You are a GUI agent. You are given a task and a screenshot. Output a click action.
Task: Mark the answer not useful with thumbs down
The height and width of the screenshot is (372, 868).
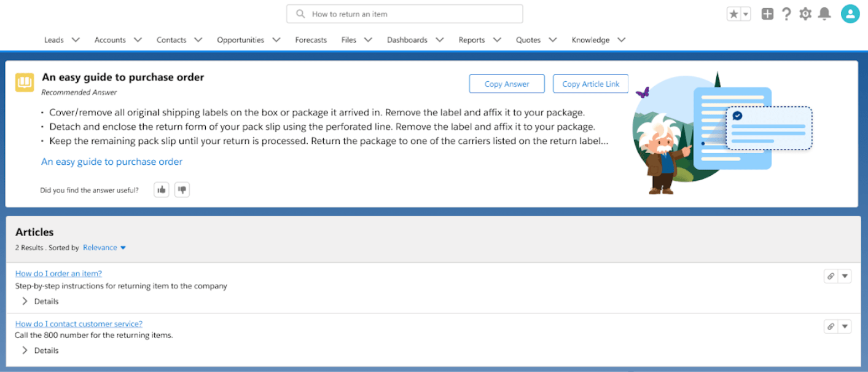182,190
